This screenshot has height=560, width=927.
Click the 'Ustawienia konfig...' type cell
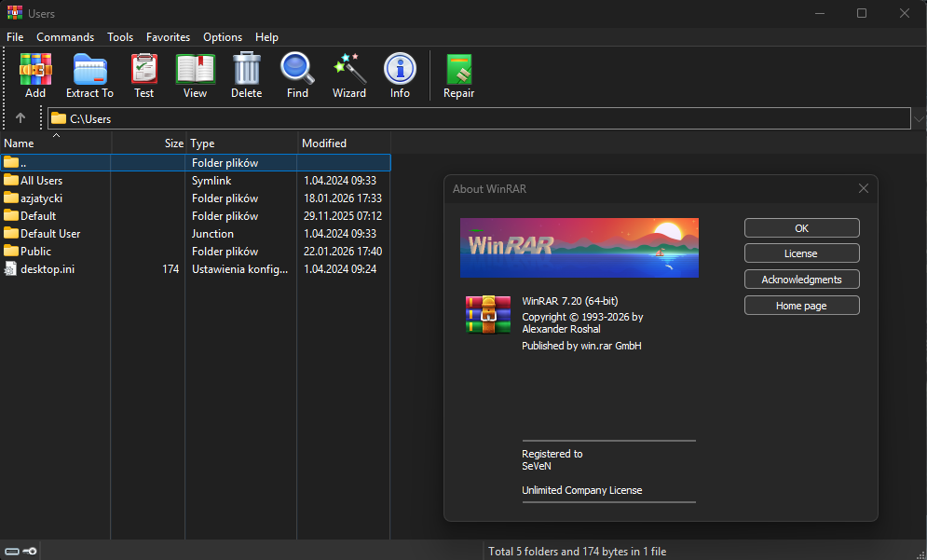coord(239,269)
